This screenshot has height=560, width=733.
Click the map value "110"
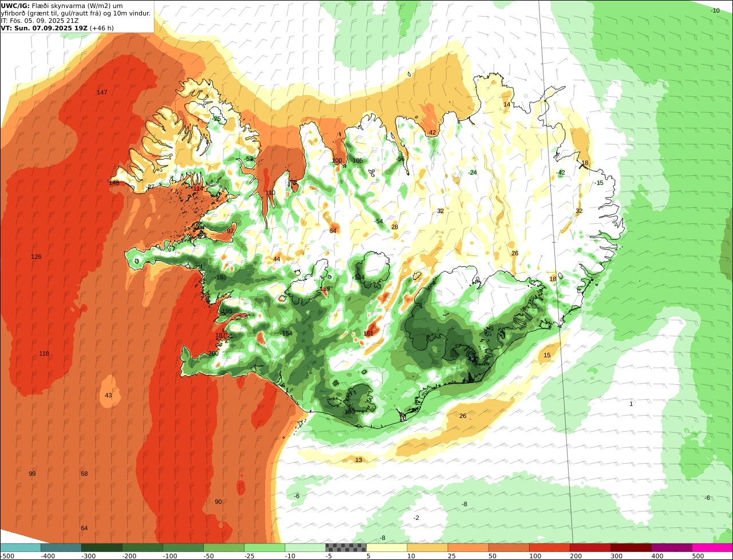(x=270, y=192)
